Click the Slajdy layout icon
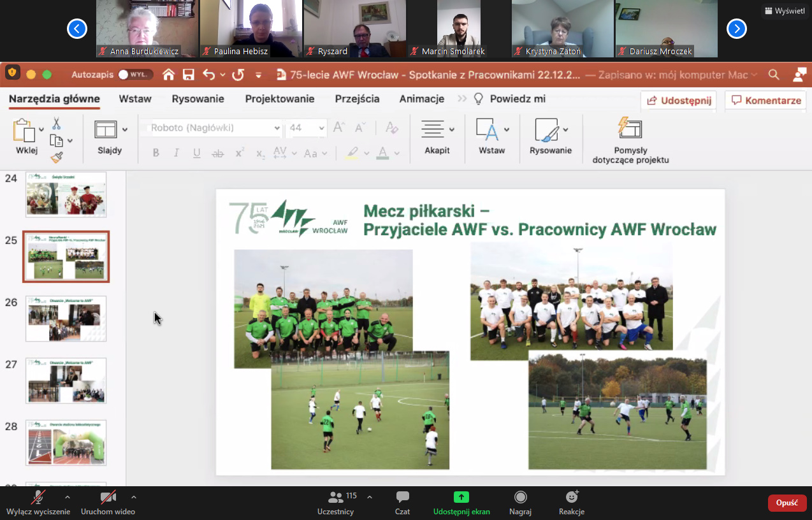812x520 pixels. click(x=106, y=129)
